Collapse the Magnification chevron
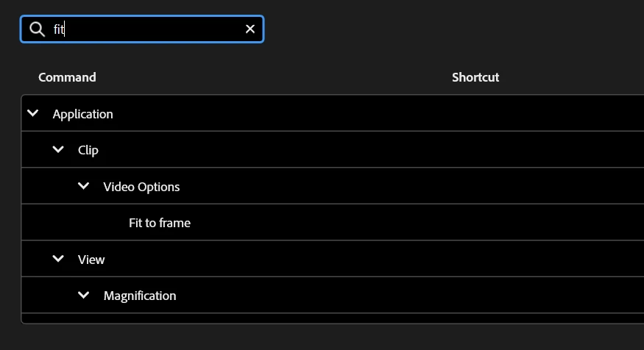Viewport: 644px width, 350px height. (x=83, y=295)
